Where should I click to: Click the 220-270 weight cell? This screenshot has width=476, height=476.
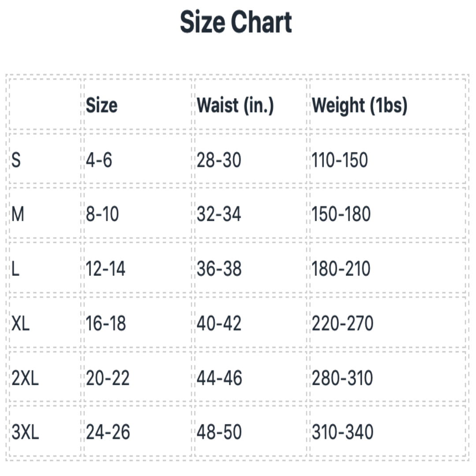pos(342,324)
